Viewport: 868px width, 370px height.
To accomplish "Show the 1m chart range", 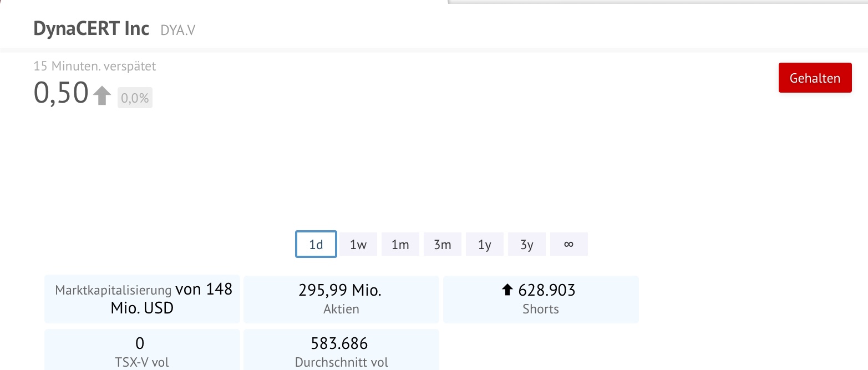I will point(400,244).
